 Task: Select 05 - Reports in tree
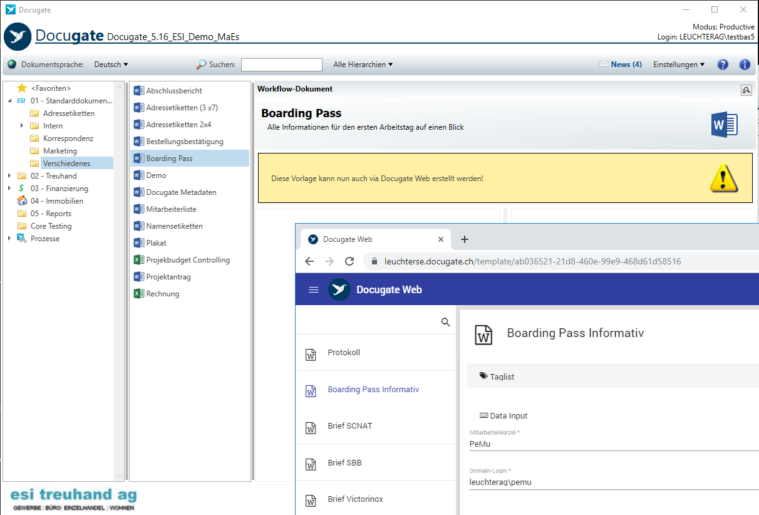click(51, 213)
